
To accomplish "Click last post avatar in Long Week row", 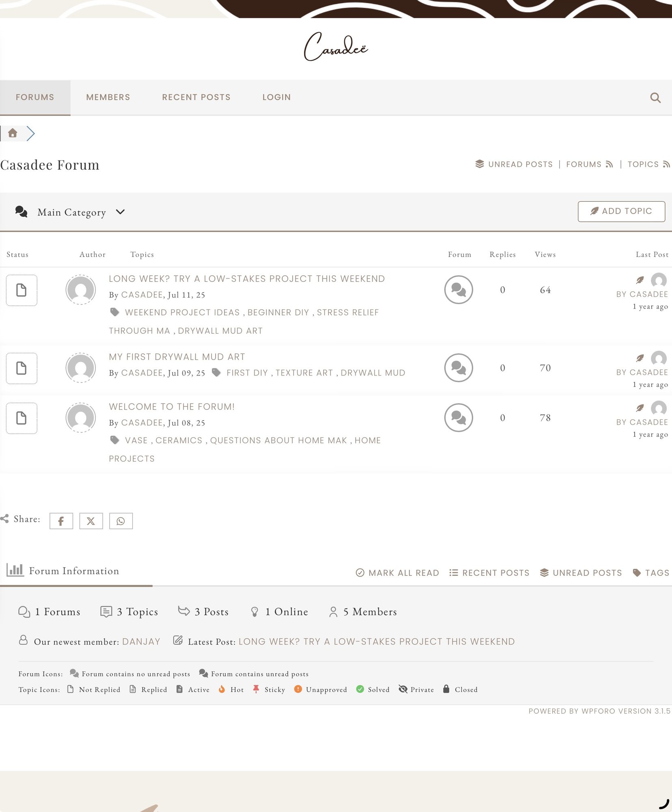I will pyautogui.click(x=659, y=280).
